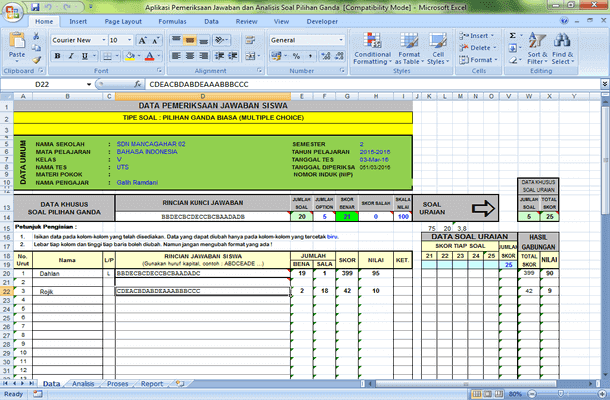The image size is (610, 400).
Task: Select Page Layout view icon
Action: click(487, 394)
